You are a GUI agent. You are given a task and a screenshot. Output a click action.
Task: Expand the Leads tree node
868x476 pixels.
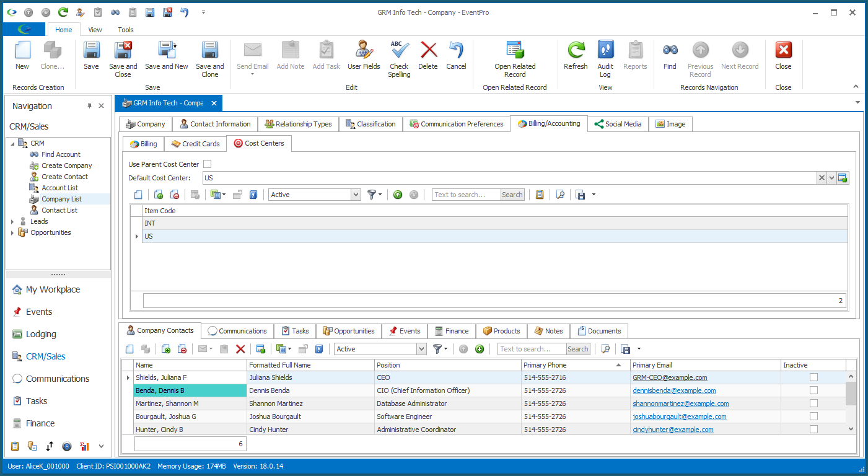point(13,221)
